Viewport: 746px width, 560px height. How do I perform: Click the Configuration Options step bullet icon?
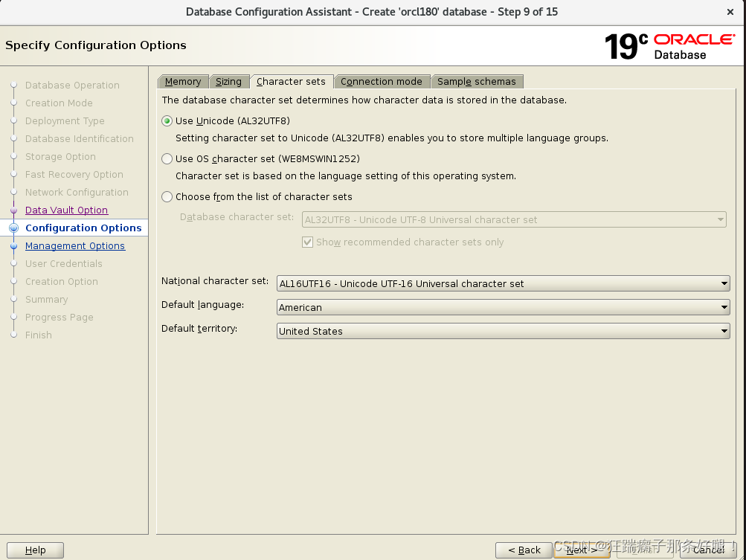tap(14, 228)
